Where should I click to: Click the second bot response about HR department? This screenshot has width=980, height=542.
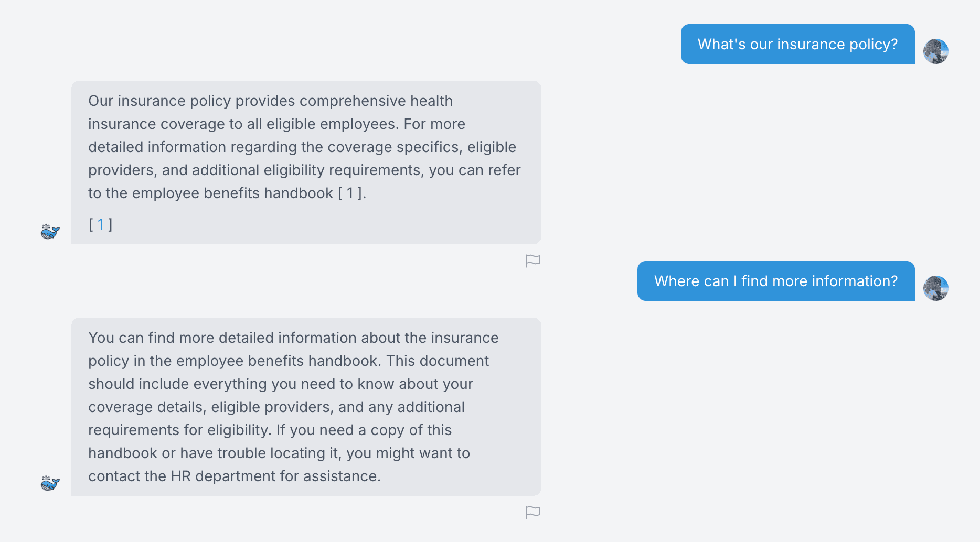(306, 407)
